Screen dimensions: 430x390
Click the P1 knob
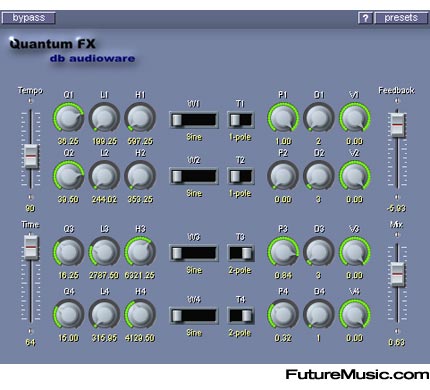(x=283, y=118)
